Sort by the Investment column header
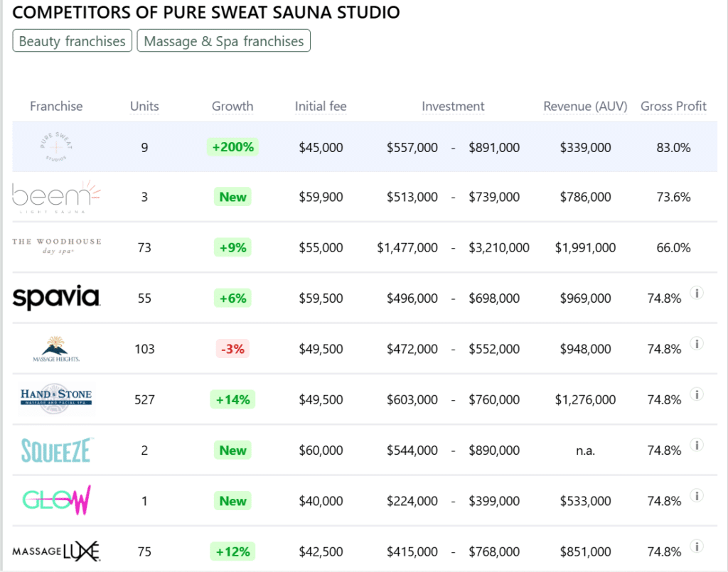728x572 pixels. 453,107
